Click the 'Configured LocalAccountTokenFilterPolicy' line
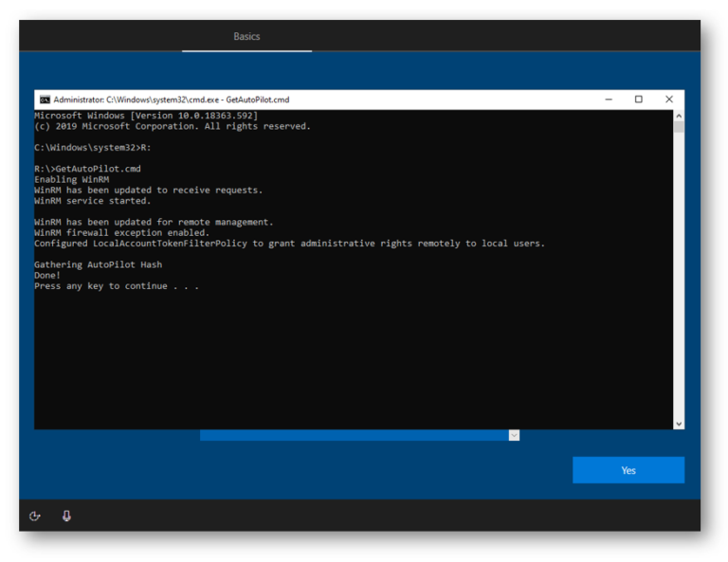Viewport: 728px width, 562px height. tap(289, 244)
